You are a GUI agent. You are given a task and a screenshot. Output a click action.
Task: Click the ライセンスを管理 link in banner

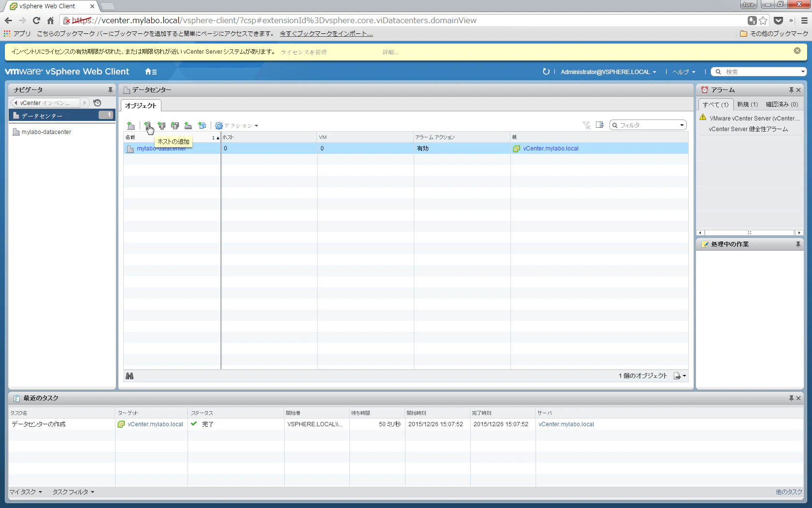point(304,52)
